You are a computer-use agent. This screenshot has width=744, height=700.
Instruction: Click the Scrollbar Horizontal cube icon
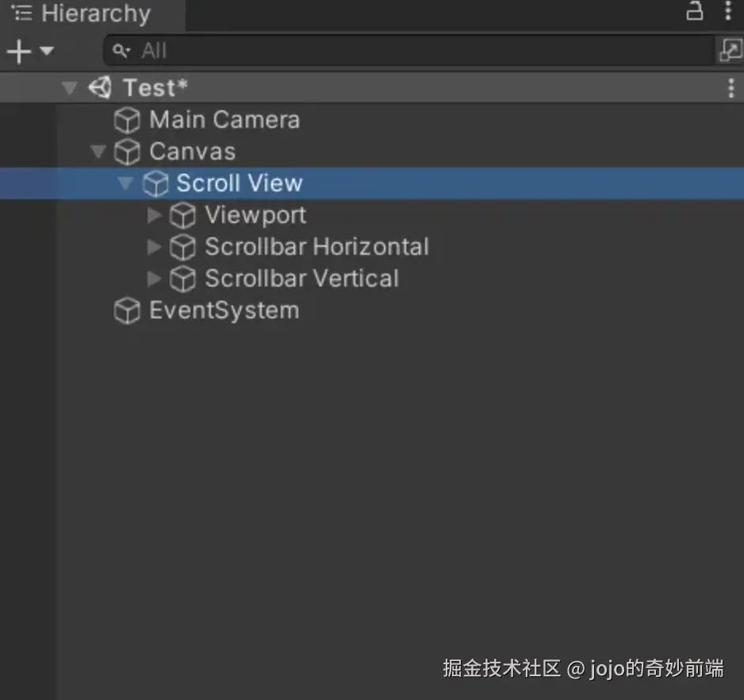click(183, 247)
